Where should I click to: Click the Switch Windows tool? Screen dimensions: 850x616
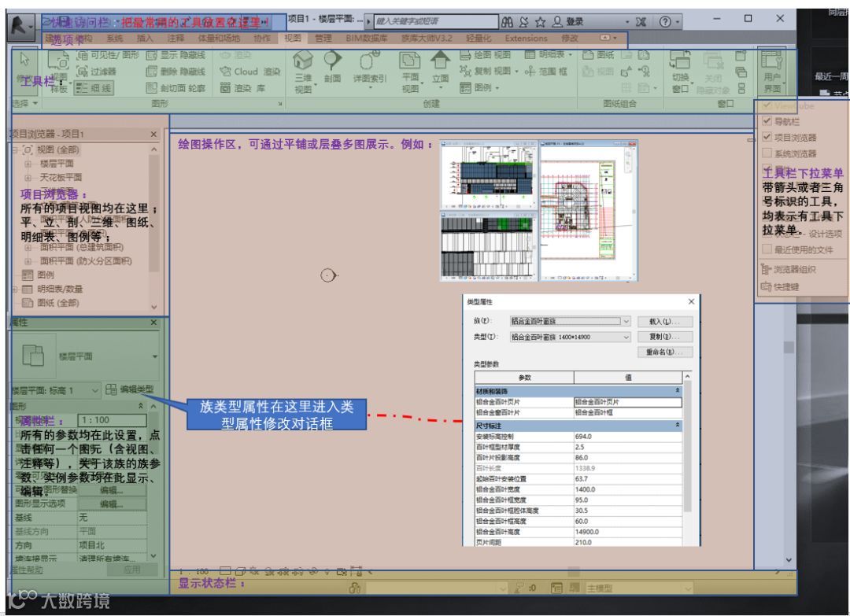(x=680, y=72)
